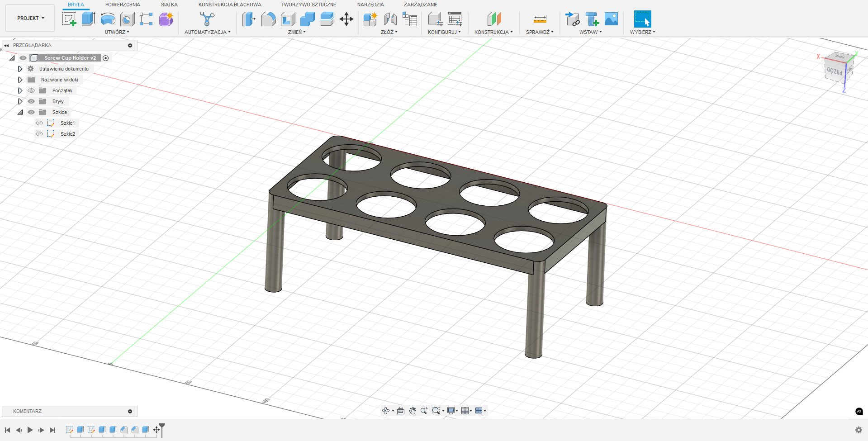The height and width of the screenshot is (441, 868).
Task: Expand the Nazwane widoki folder
Action: pyautogui.click(x=20, y=80)
